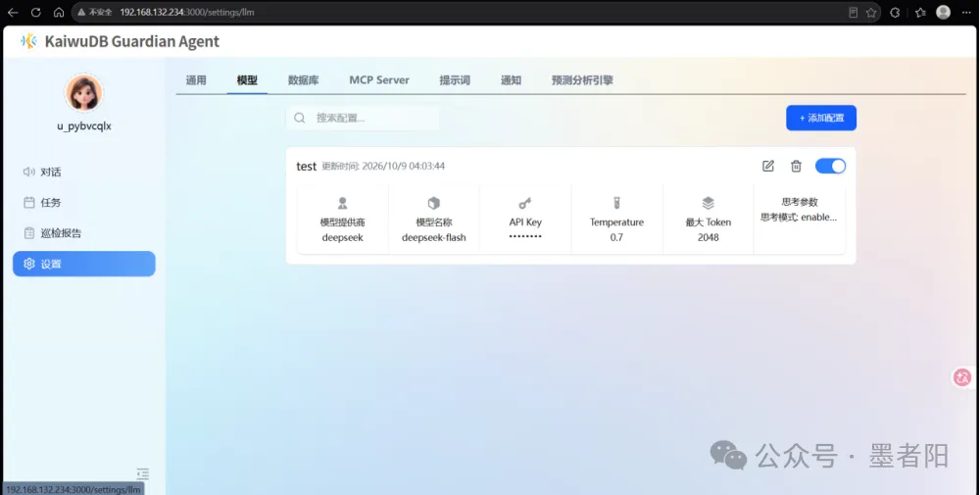Viewport: 980px width, 495px height.
Task: Collapse the sidebar with fold icon
Action: point(142,473)
